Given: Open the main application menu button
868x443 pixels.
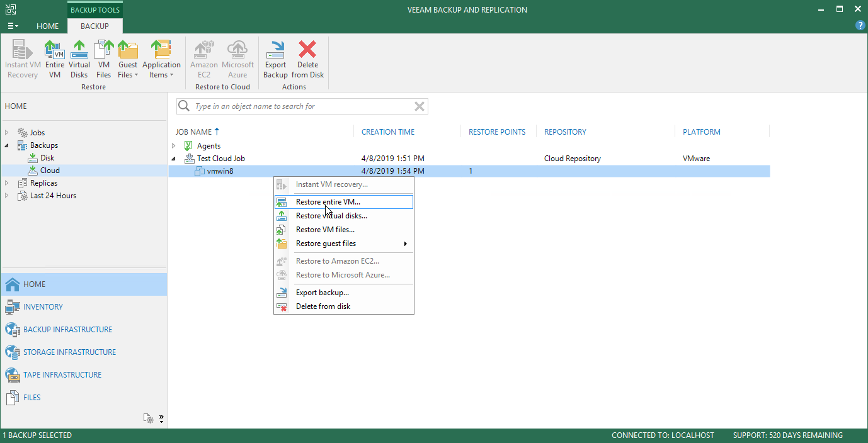Looking at the screenshot, I should click(x=13, y=26).
